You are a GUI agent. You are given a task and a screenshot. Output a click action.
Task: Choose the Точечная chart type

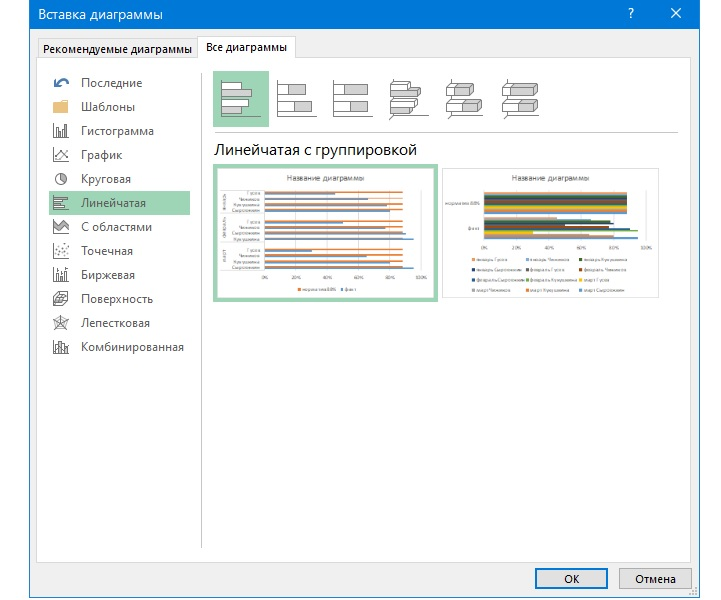(106, 251)
